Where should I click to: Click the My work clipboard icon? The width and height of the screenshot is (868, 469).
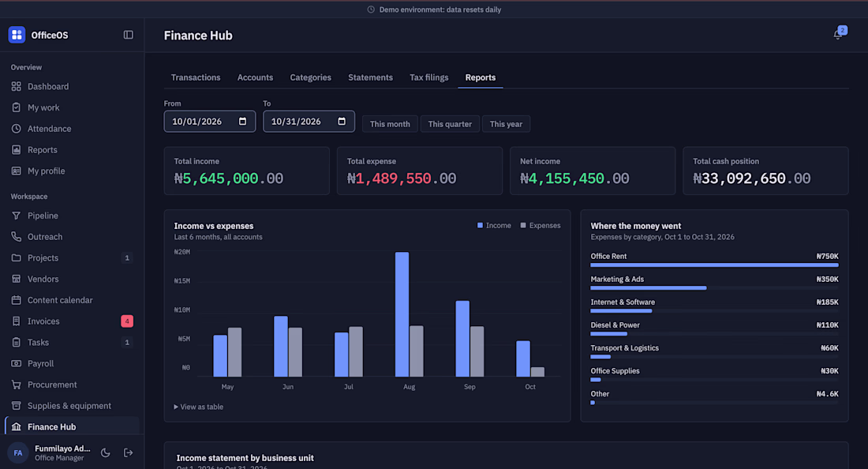16,107
